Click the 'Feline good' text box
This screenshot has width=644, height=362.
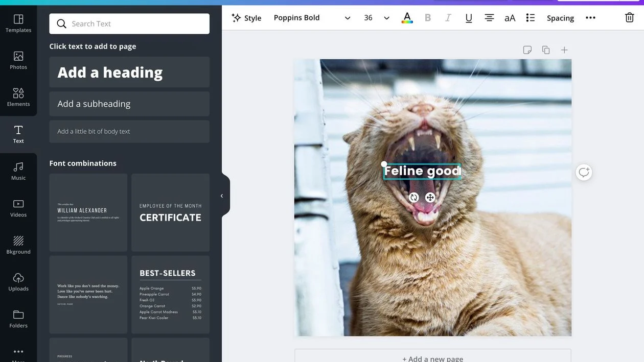[422, 171]
